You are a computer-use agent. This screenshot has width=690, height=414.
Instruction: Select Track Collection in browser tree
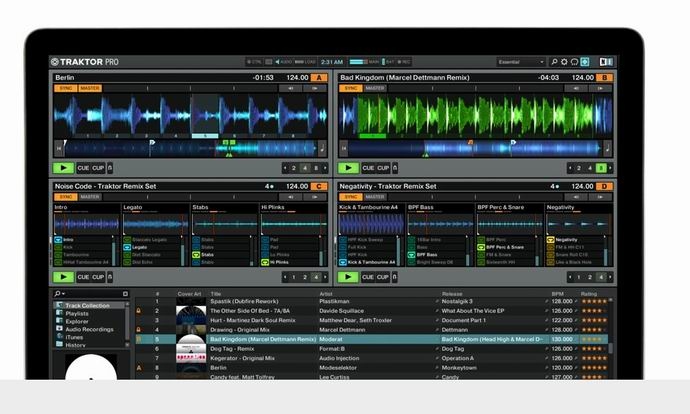pyautogui.click(x=88, y=305)
